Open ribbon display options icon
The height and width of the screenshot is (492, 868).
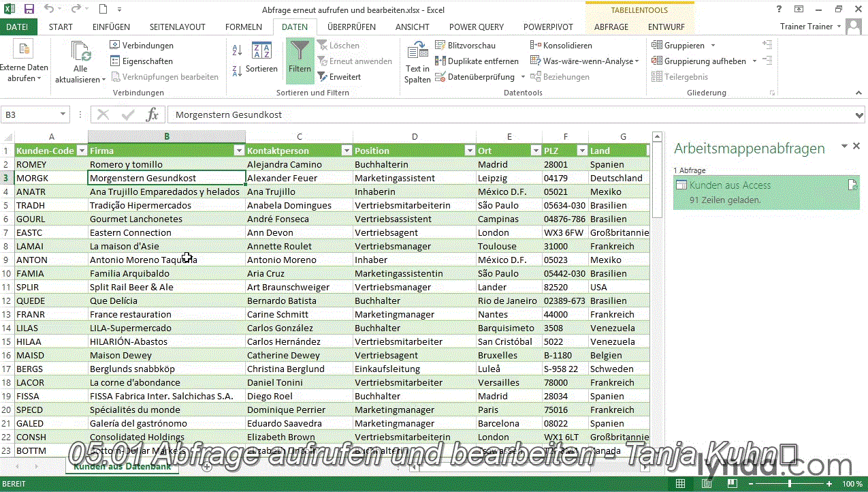click(799, 9)
